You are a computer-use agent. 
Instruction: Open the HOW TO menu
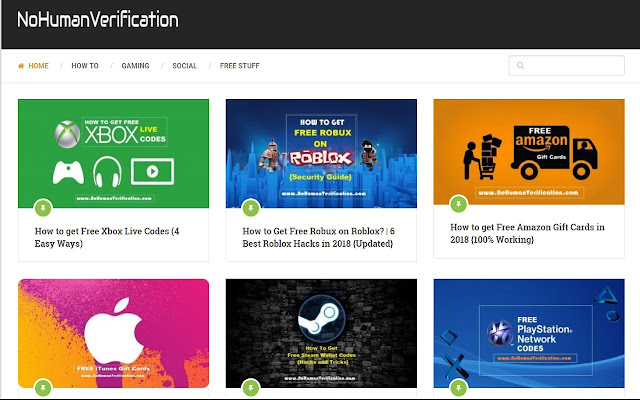pos(85,66)
